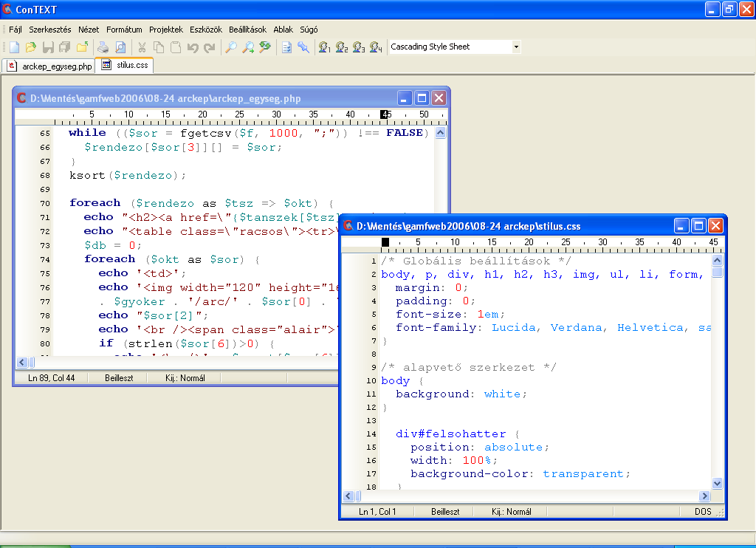Click the up arrow in php window scrollbar

click(x=440, y=133)
